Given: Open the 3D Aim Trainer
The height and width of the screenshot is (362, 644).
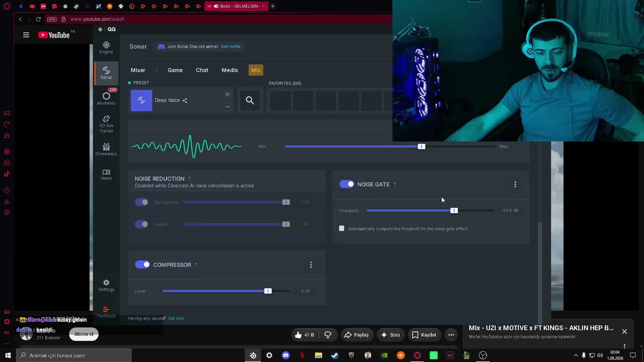Looking at the screenshot, I should (x=106, y=124).
